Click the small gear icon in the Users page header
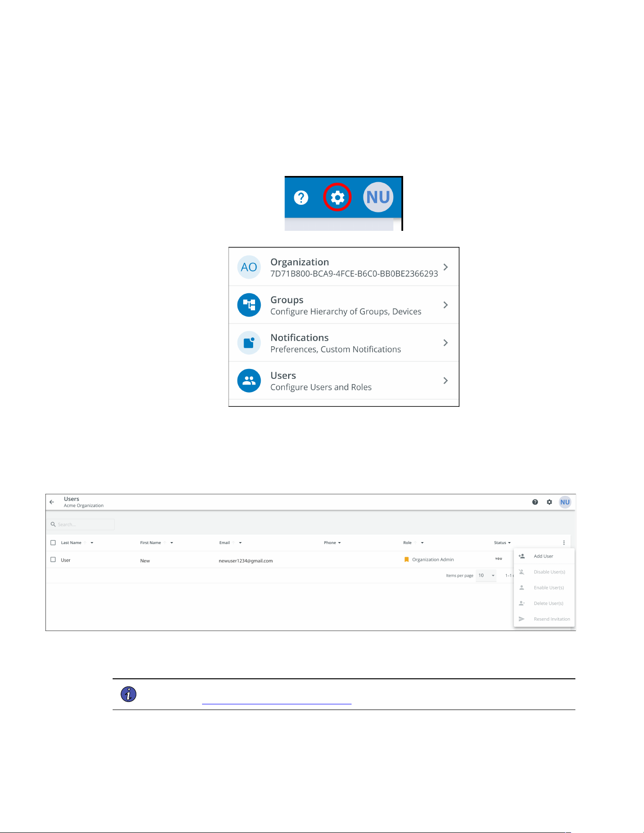This screenshot has height=833, width=644. [549, 502]
